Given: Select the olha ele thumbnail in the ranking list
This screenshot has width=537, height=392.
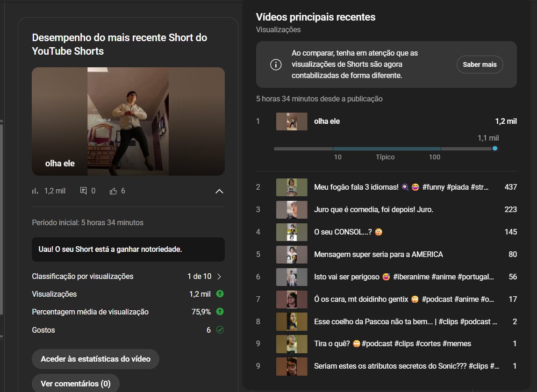Looking at the screenshot, I should (x=291, y=121).
